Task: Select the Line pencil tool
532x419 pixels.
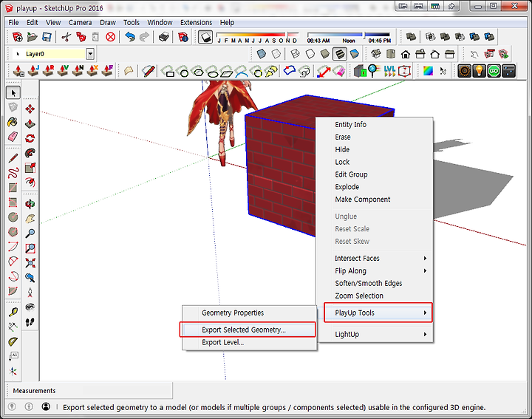Action: tap(13, 158)
